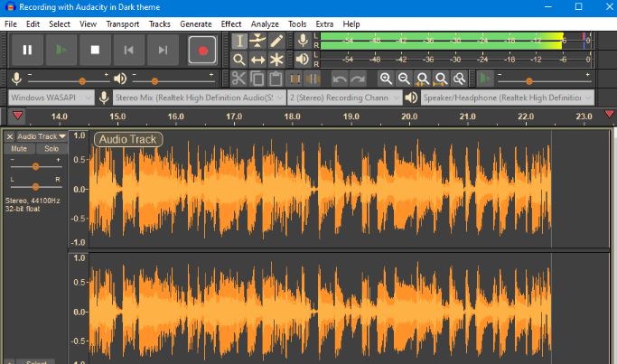The height and width of the screenshot is (364, 617).
Task: Open the Effect menu
Action: coord(231,24)
